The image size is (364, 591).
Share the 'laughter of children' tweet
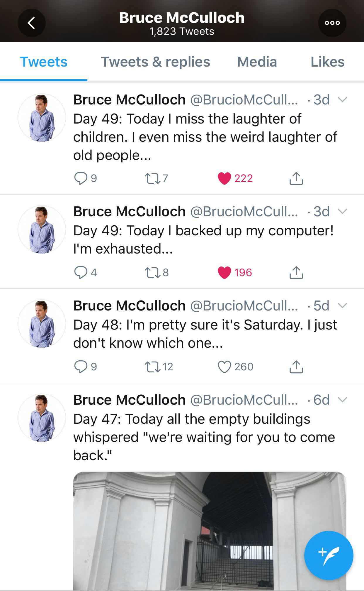(296, 178)
